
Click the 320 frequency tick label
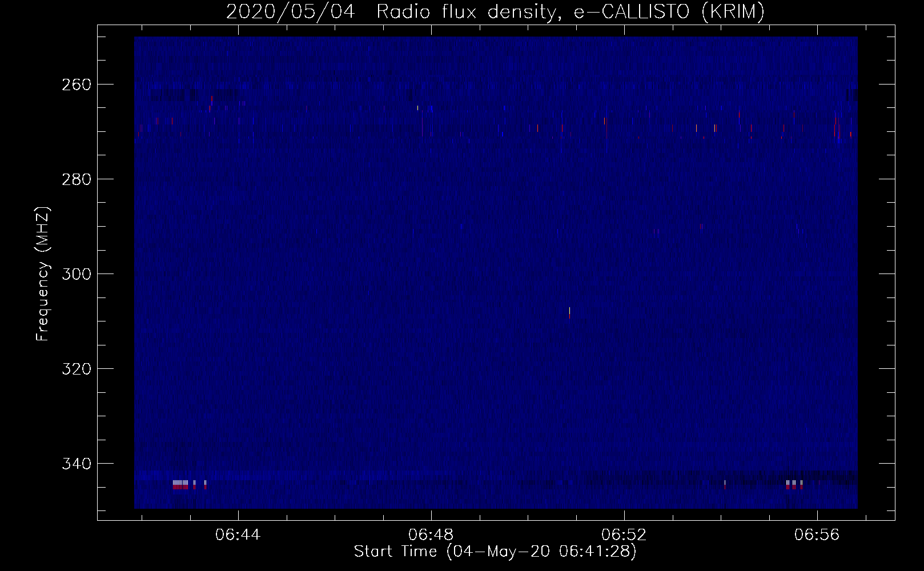75,369
